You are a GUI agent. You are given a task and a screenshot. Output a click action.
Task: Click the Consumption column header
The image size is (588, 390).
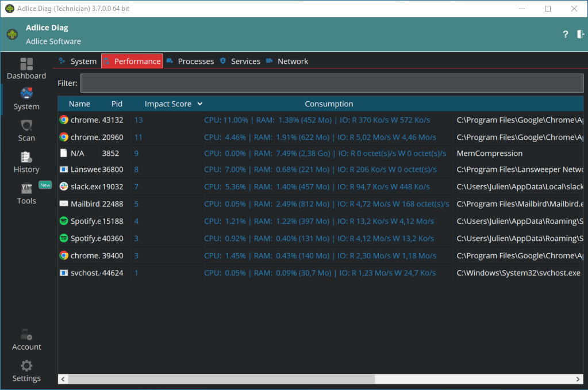(329, 104)
